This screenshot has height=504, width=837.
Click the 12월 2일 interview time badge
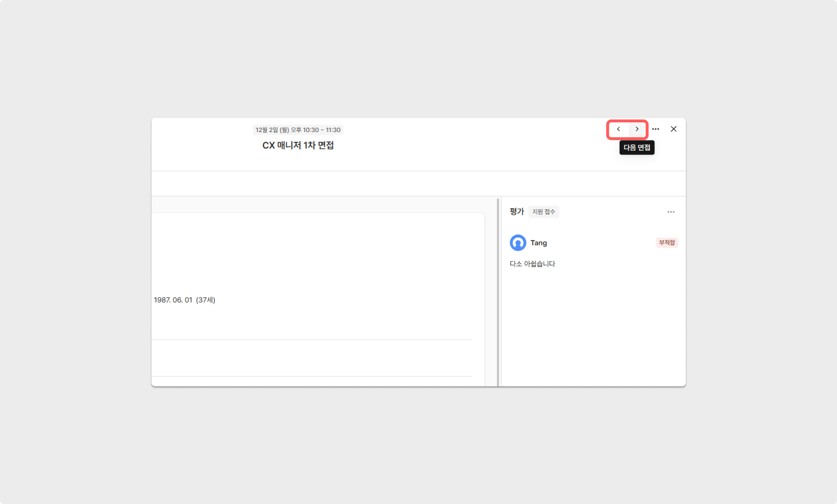[298, 130]
